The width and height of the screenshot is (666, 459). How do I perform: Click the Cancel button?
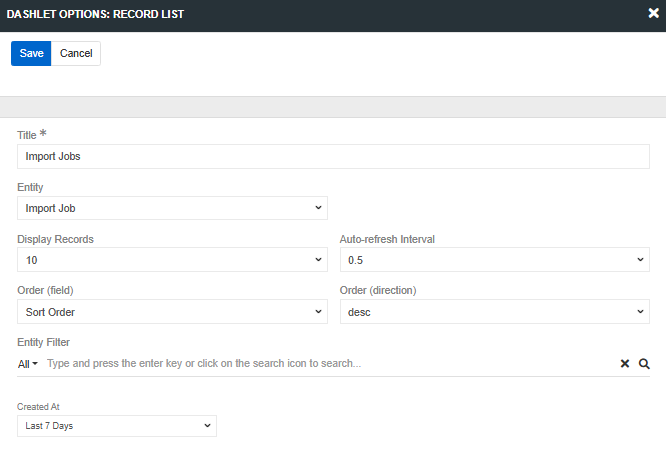[x=76, y=54]
